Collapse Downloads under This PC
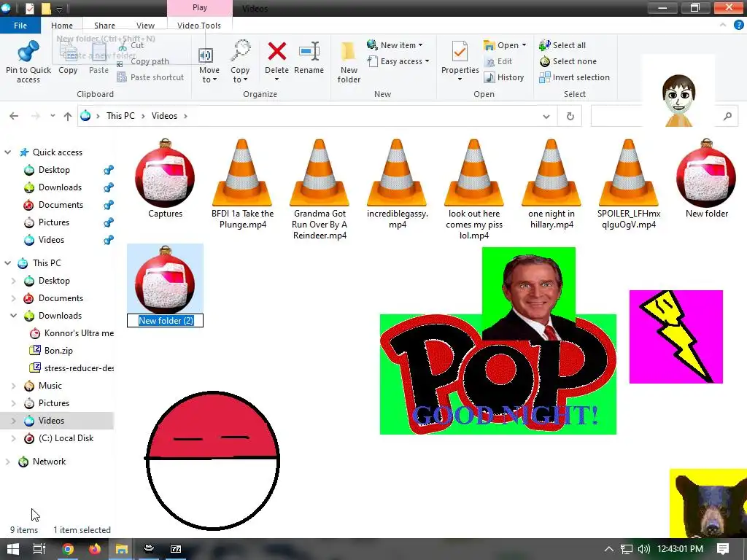Viewport: 747px width, 560px height. tap(14, 316)
